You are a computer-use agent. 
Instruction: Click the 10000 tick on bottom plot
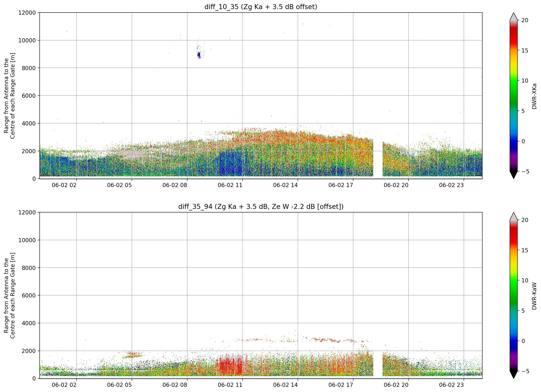click(27, 240)
